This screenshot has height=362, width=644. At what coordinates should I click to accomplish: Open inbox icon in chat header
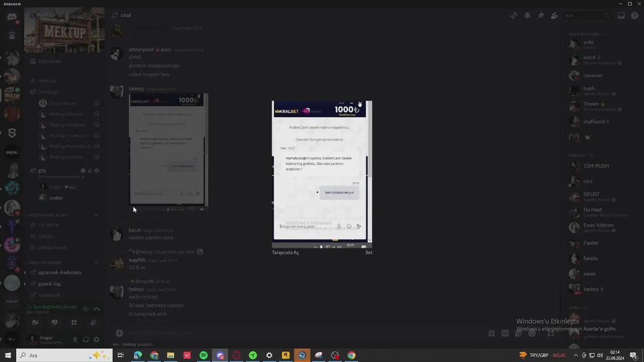[621, 16]
